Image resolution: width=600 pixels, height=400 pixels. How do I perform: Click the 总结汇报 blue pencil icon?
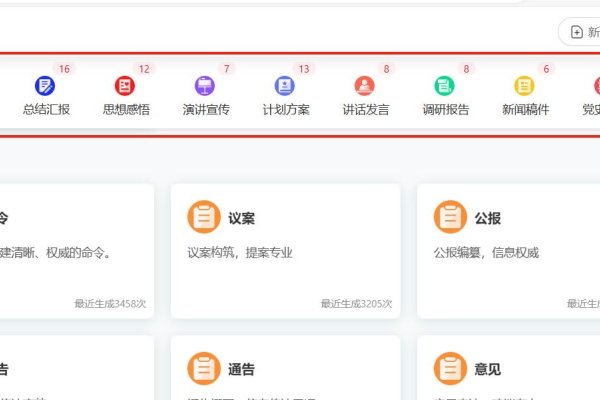point(45,86)
